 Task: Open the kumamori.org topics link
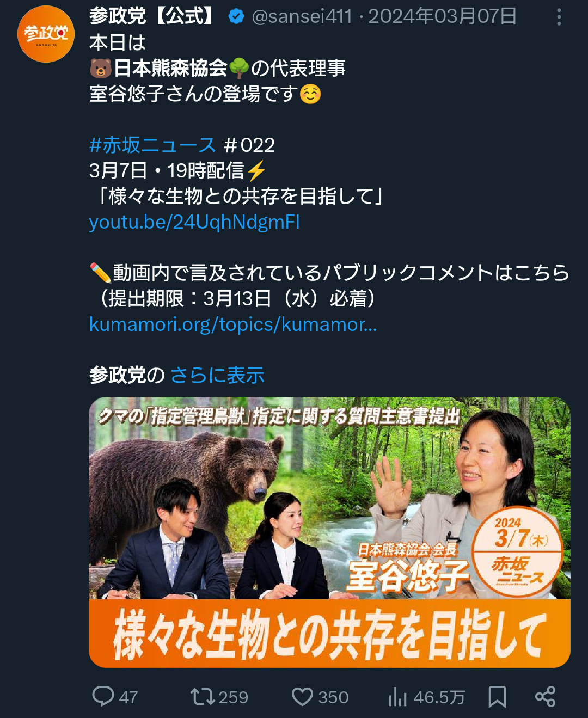[x=233, y=324]
